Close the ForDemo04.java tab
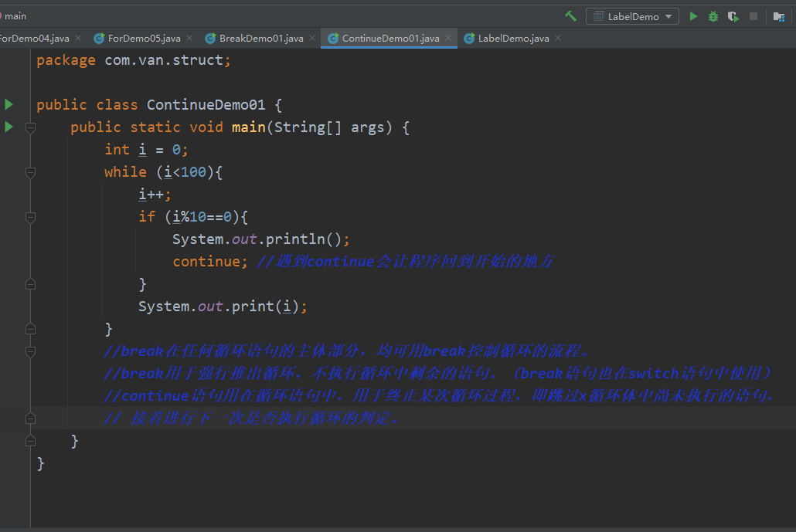Screen dimensions: 796x532 pyautogui.click(x=78, y=38)
